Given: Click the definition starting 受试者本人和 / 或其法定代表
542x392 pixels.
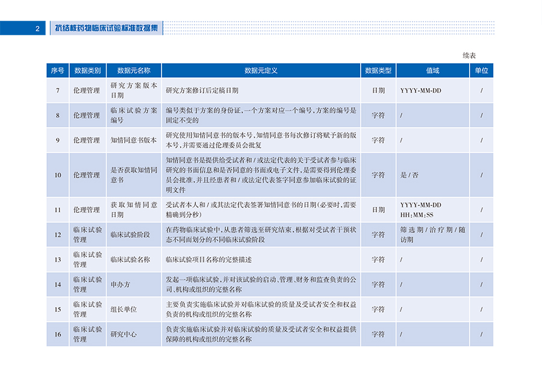Looking at the screenshot, I should tap(261, 210).
